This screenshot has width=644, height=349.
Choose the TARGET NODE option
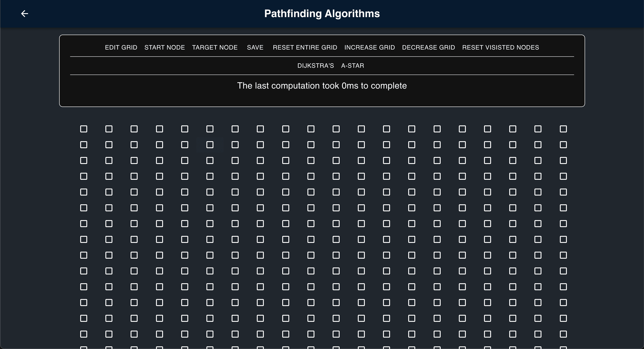tap(215, 48)
